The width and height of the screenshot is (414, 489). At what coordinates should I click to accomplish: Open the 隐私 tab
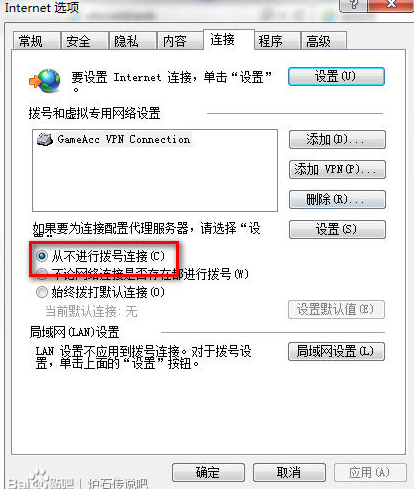pos(133,41)
